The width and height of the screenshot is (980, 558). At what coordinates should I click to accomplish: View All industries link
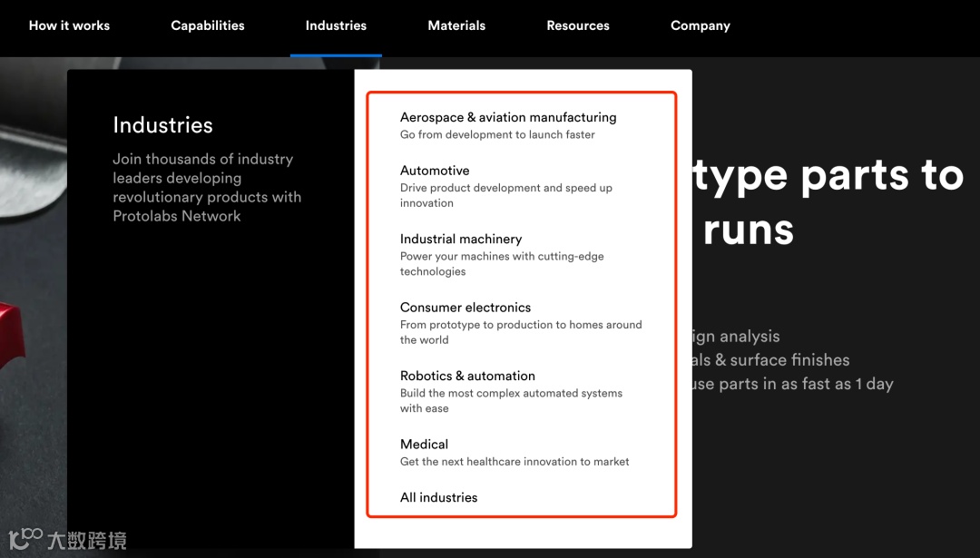[x=439, y=497]
